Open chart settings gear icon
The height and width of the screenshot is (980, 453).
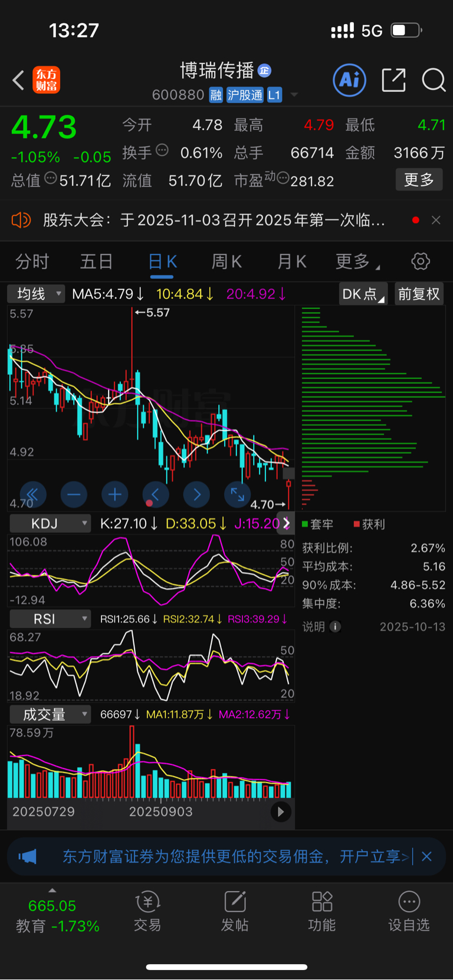421,261
